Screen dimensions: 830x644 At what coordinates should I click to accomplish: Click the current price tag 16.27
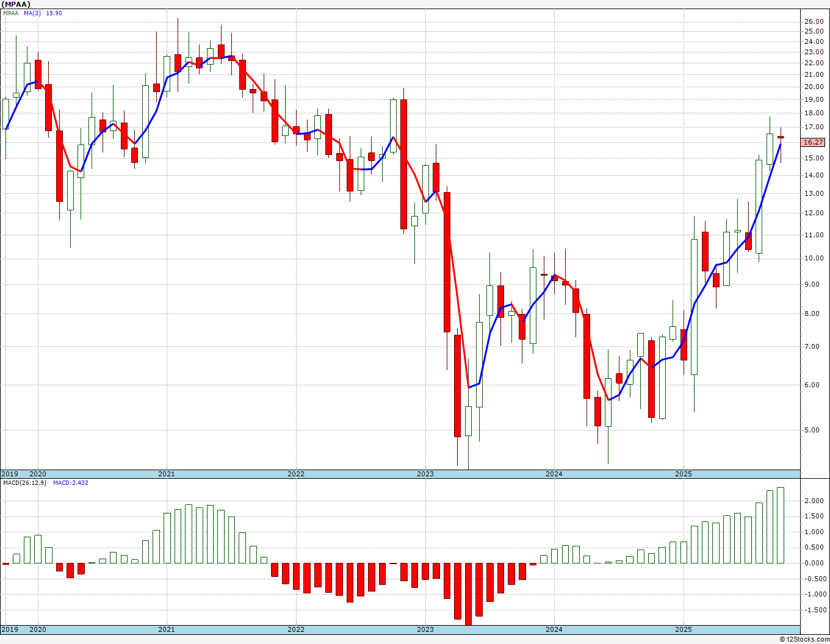813,142
